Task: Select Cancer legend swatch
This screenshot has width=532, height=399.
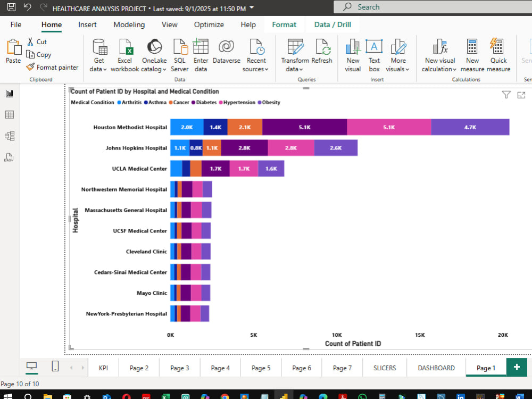Action: click(x=171, y=103)
